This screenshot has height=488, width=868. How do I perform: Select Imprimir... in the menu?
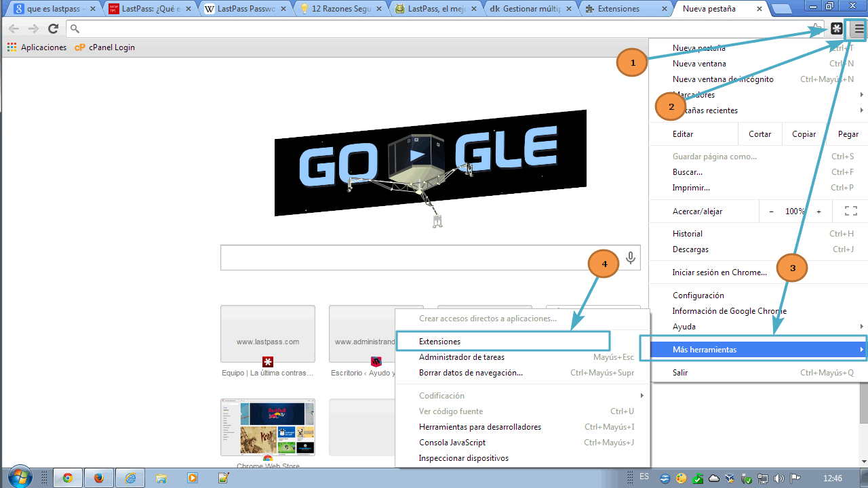click(758, 188)
